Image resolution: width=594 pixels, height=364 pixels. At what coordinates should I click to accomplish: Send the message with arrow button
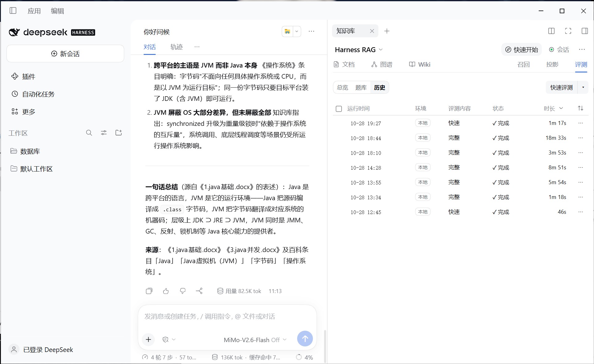tap(305, 339)
